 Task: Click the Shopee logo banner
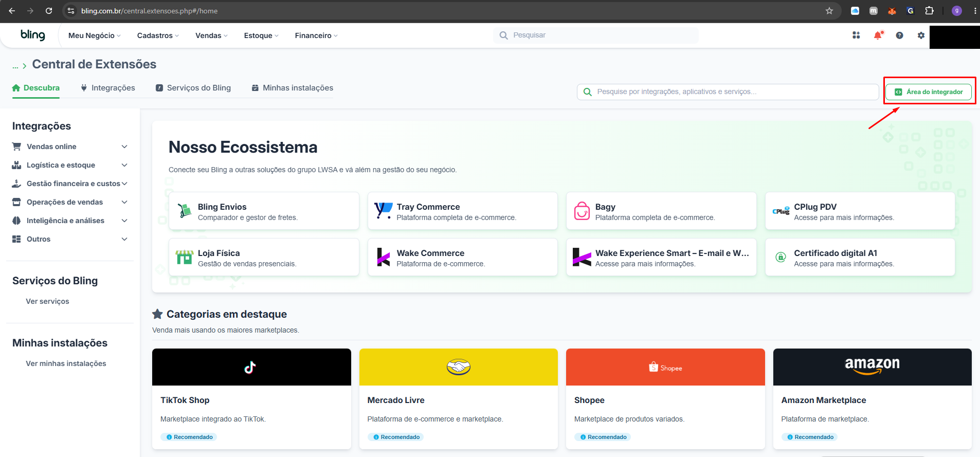point(665,367)
